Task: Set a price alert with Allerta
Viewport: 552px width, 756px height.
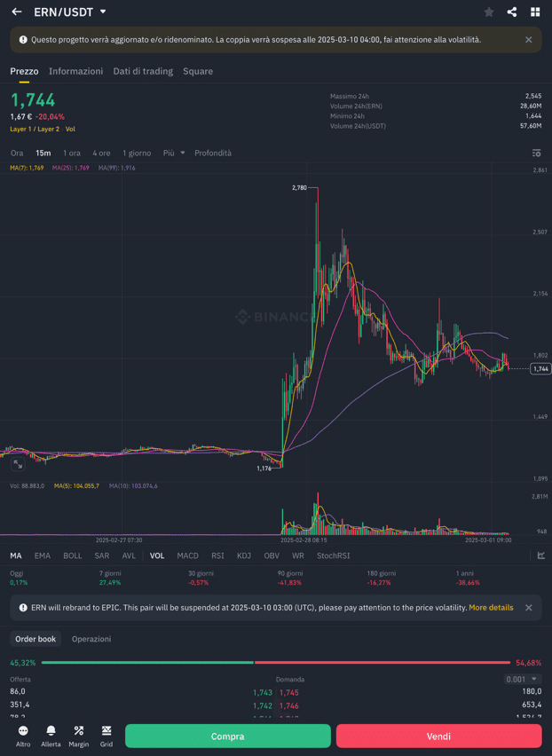Action: pos(51,736)
